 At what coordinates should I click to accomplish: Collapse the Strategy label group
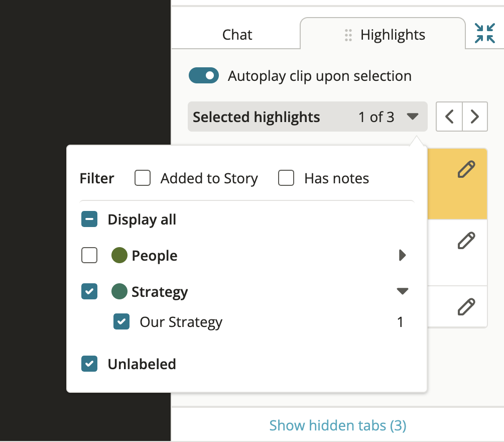click(402, 291)
